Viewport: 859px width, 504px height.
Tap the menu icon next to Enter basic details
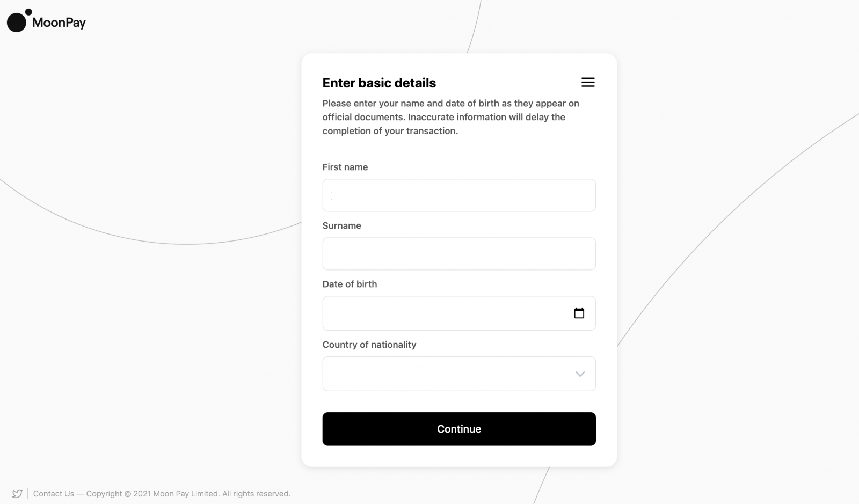click(588, 82)
